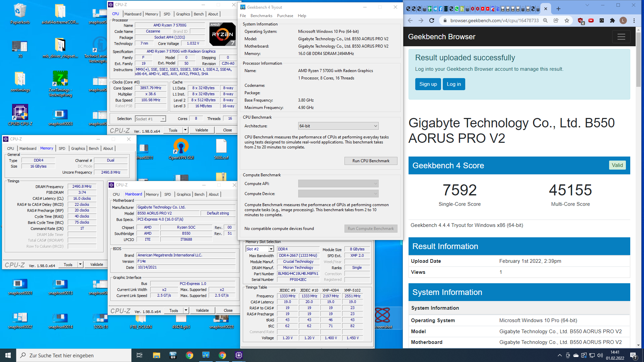Open Task View in the taskbar

[140, 355]
